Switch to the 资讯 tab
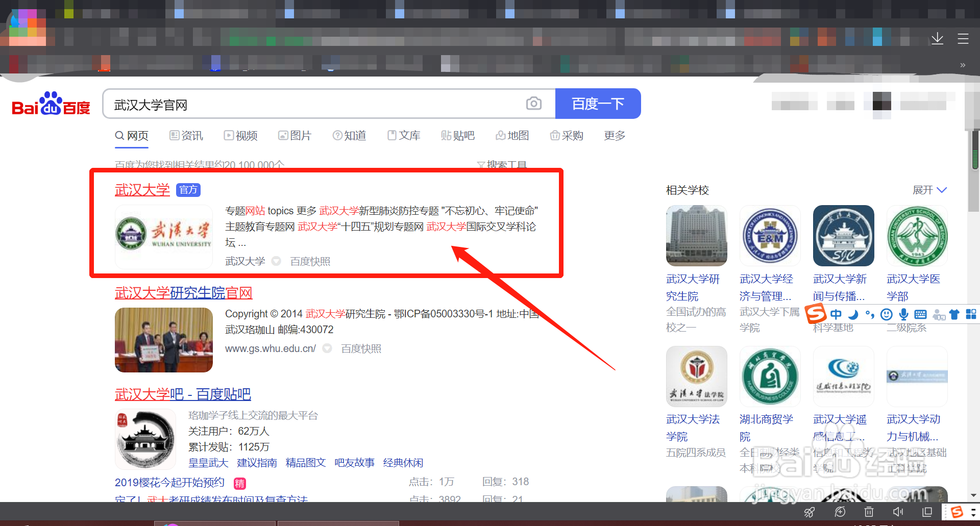This screenshot has width=980, height=526. [186, 136]
